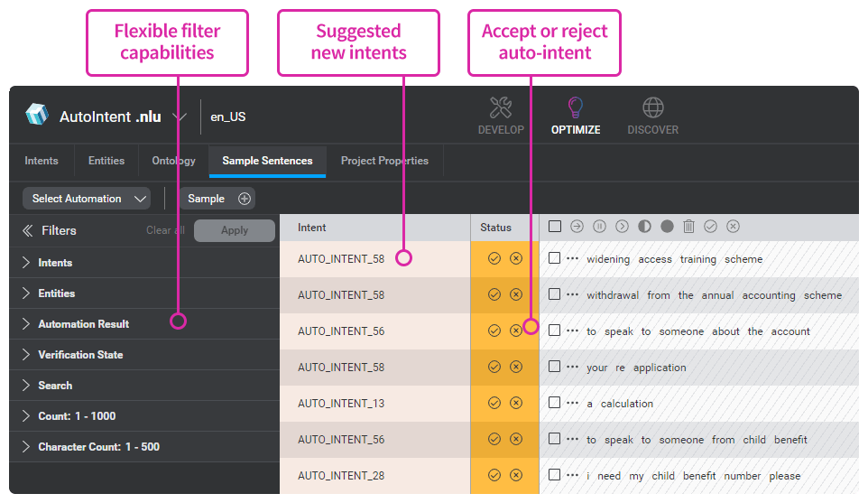Accept auto-intent for widening access training scheme

click(494, 258)
